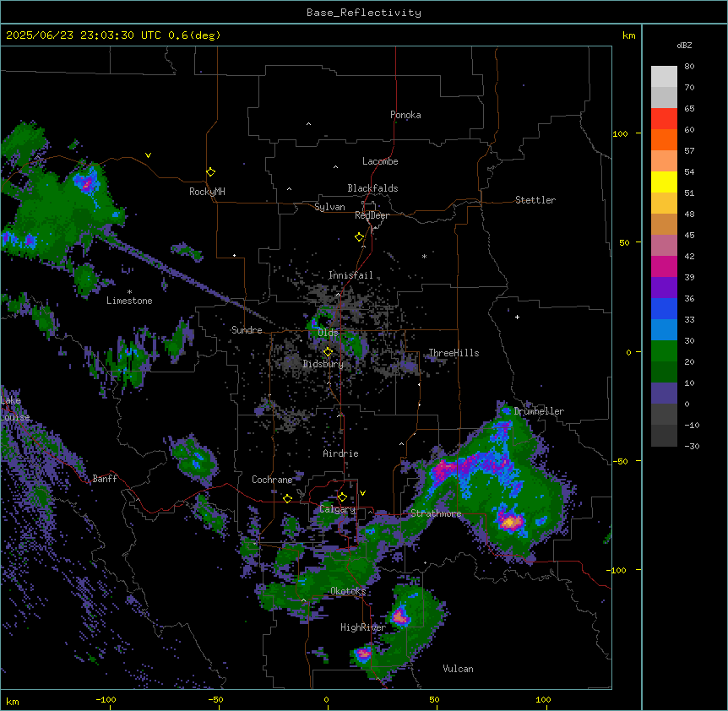The image size is (728, 711).
Task: Click the asterisk marker east of Innisfail
Action: coord(424,256)
